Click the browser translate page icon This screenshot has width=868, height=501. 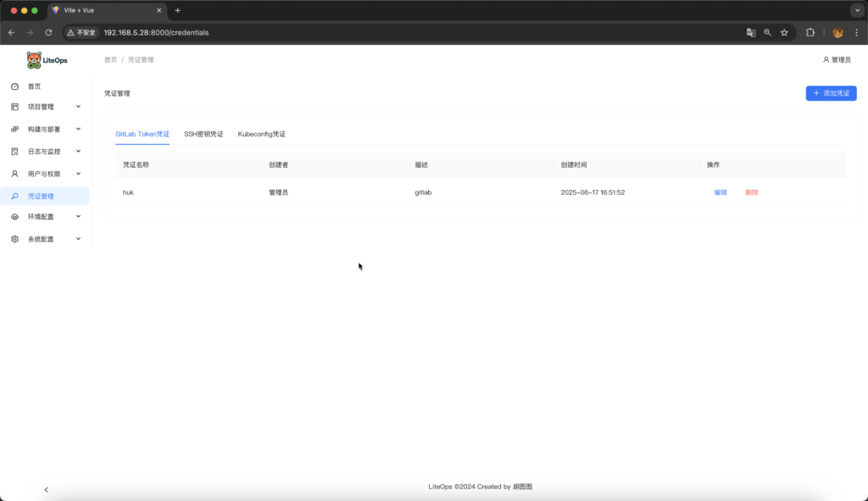click(x=750, y=32)
